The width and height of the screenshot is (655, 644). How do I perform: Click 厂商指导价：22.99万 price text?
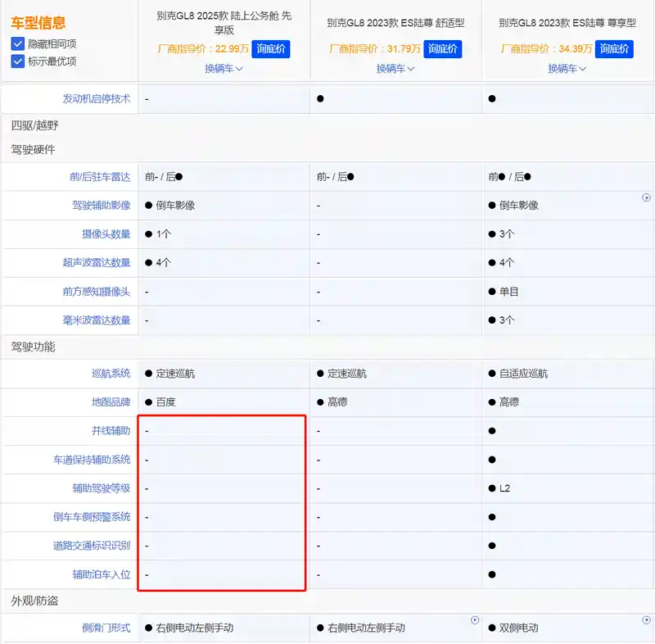203,49
